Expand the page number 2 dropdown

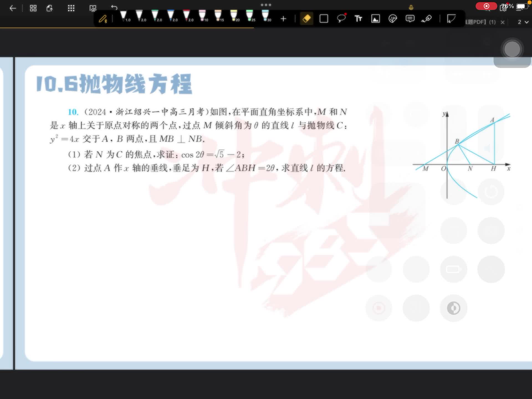pyautogui.click(x=523, y=22)
